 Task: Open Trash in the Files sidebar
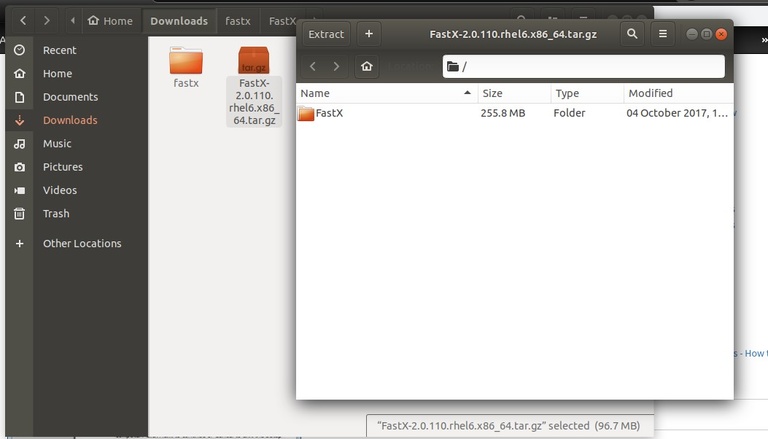[x=56, y=213]
